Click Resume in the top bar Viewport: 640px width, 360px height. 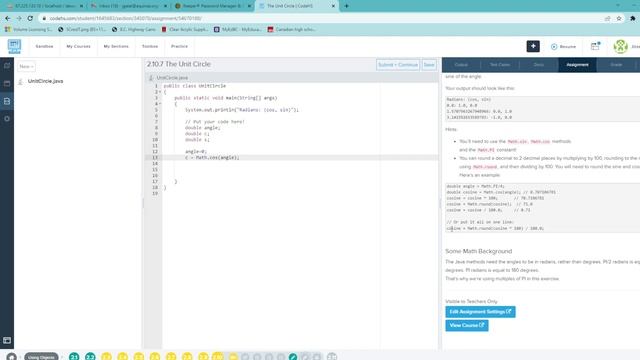pyautogui.click(x=563, y=47)
